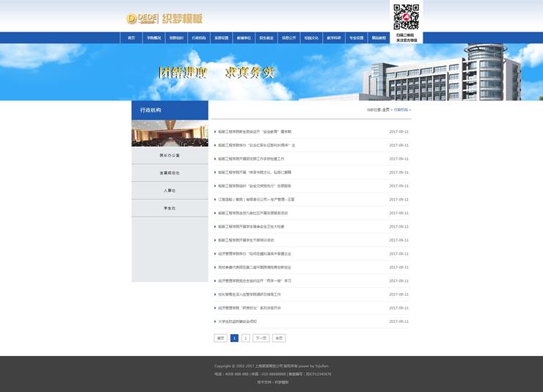Viewport: 543px width, 392px height.
Task: Click the 织梦模板 footer link
Action: (282, 382)
